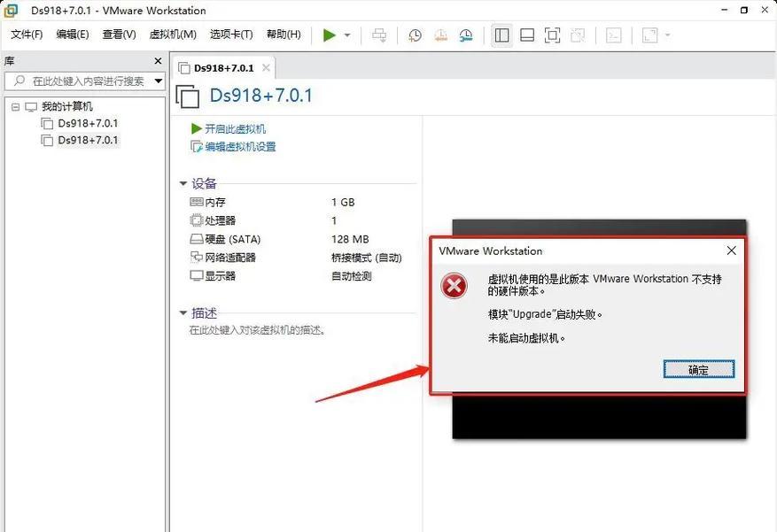
Task: Take a snapshot with the clock icon
Action: (x=416, y=35)
